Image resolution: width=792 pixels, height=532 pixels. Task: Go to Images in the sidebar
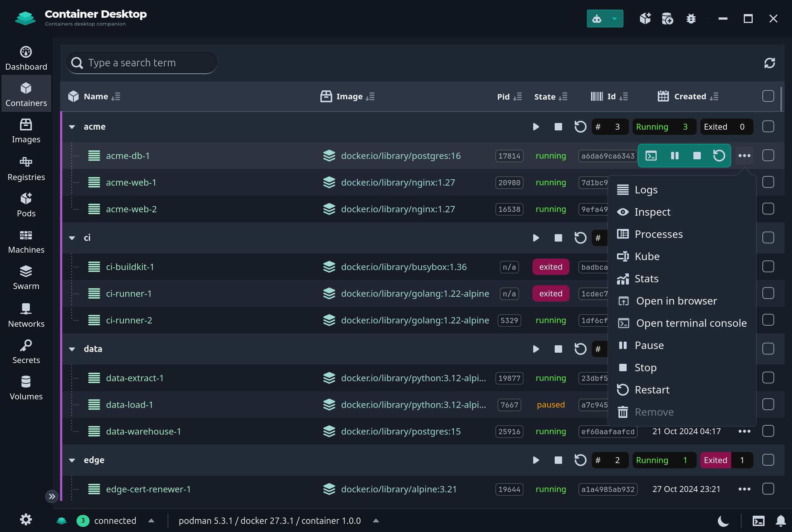click(26, 130)
